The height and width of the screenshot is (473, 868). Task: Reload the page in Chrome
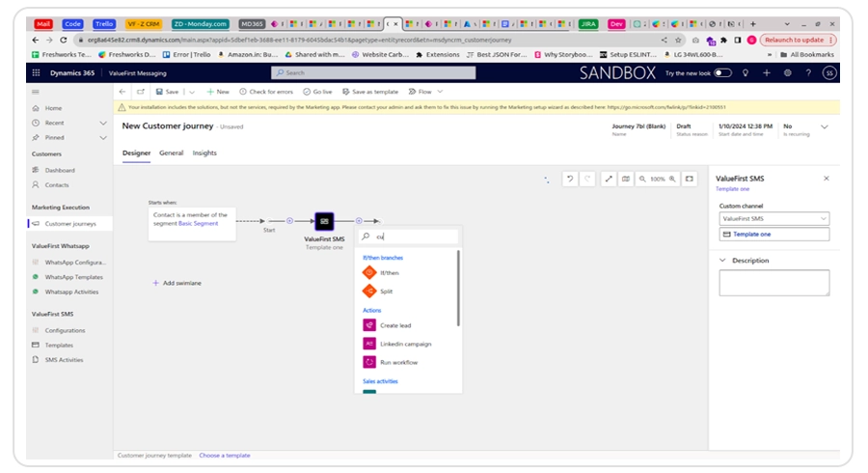tap(63, 40)
